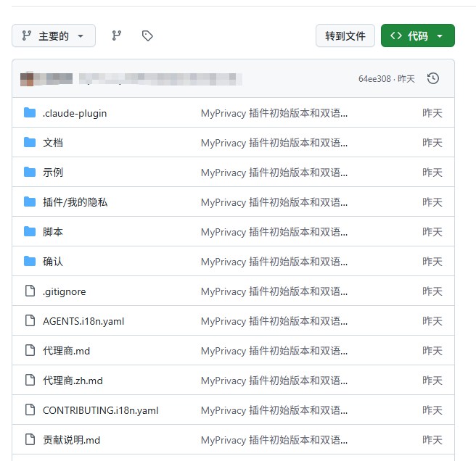The image size is (476, 461).
Task: Open the 脚本 folder
Action: (x=53, y=232)
